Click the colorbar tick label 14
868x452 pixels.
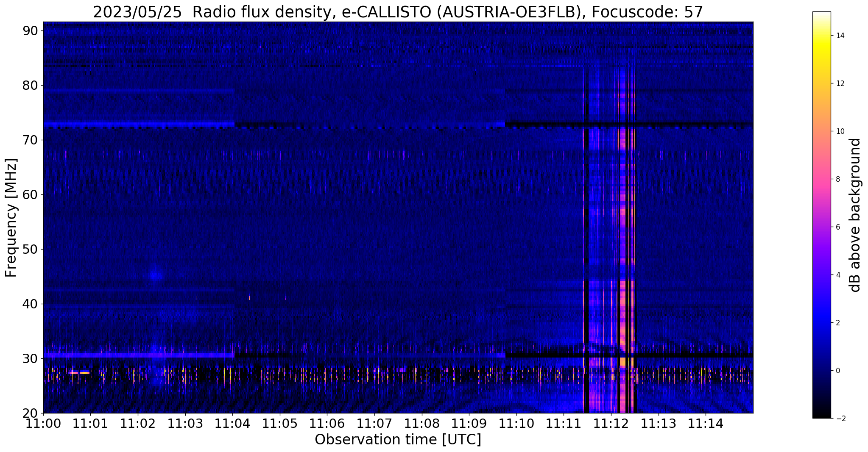840,36
